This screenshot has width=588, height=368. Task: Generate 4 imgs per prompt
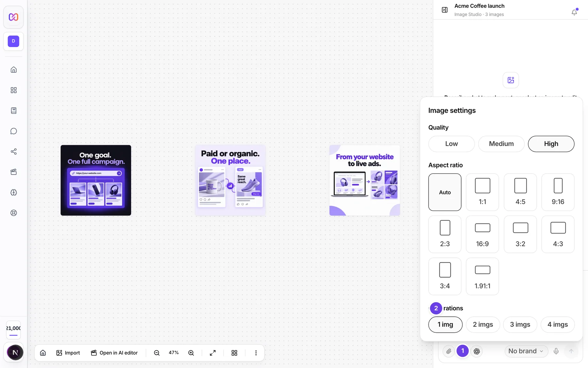558,324
